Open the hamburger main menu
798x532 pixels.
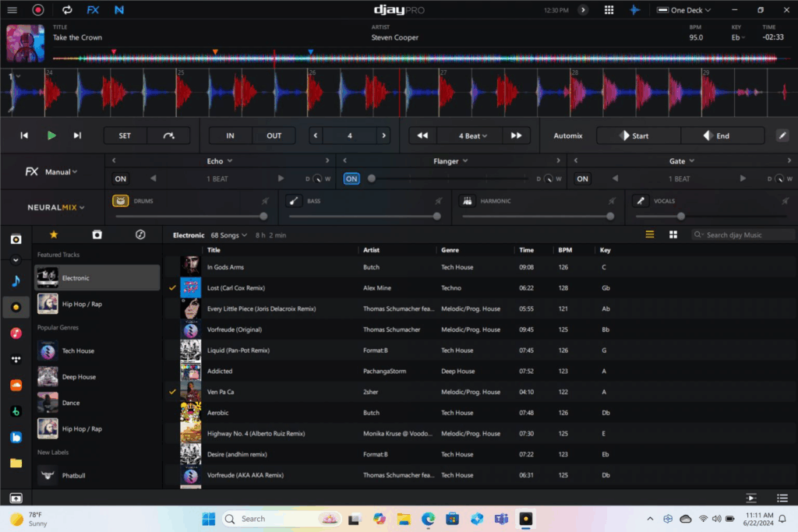click(12, 10)
